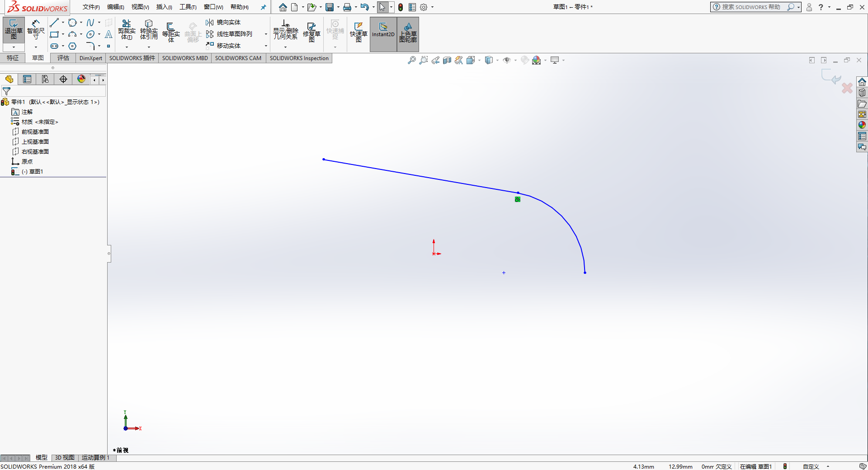Switch to the DimXpert tab

pyautogui.click(x=91, y=58)
